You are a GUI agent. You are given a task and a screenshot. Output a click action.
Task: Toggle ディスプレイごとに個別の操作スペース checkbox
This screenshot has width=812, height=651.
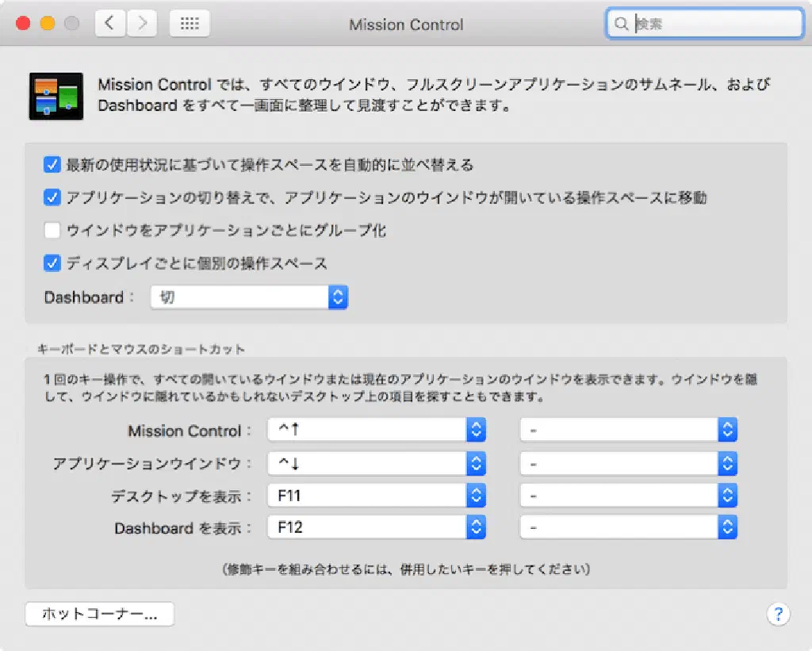pyautogui.click(x=52, y=263)
